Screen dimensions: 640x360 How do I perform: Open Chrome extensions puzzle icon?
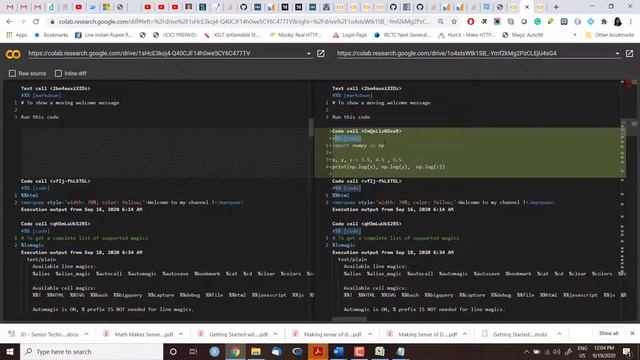[x=604, y=22]
